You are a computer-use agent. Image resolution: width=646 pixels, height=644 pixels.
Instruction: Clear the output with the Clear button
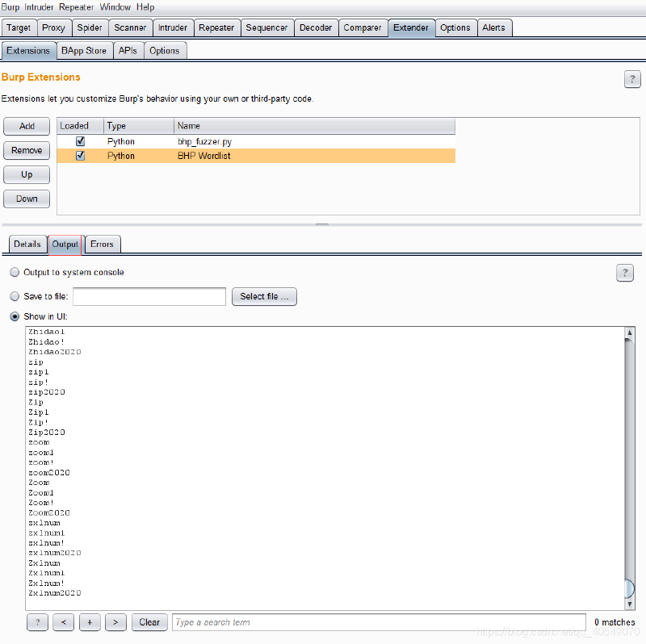149,622
